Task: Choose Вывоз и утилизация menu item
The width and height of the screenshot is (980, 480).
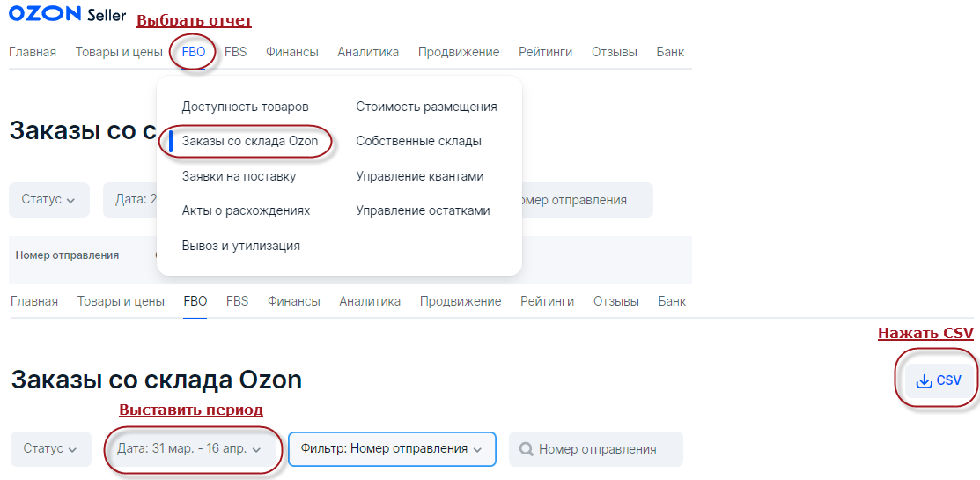Action: pyautogui.click(x=240, y=246)
